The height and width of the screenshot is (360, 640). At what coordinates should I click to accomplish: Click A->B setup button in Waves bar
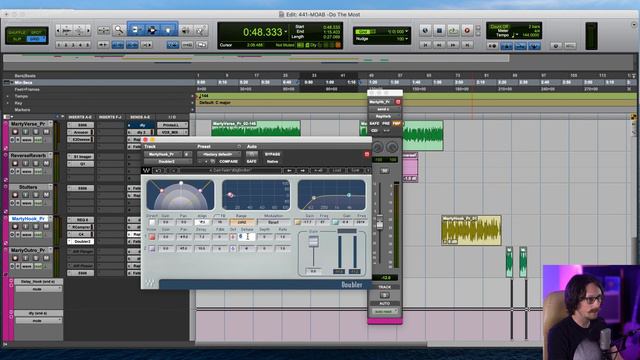pyautogui.click(x=318, y=171)
